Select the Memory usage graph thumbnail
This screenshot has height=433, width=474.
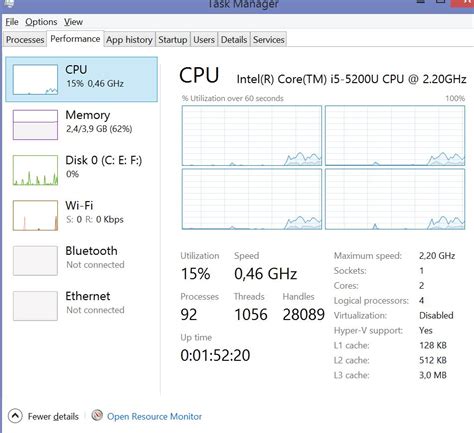pyautogui.click(x=35, y=125)
